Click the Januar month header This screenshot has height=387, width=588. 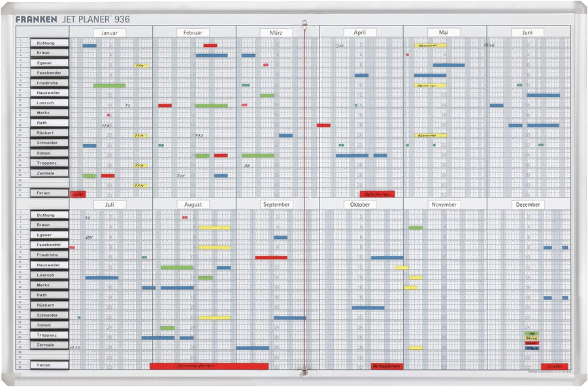coord(109,33)
